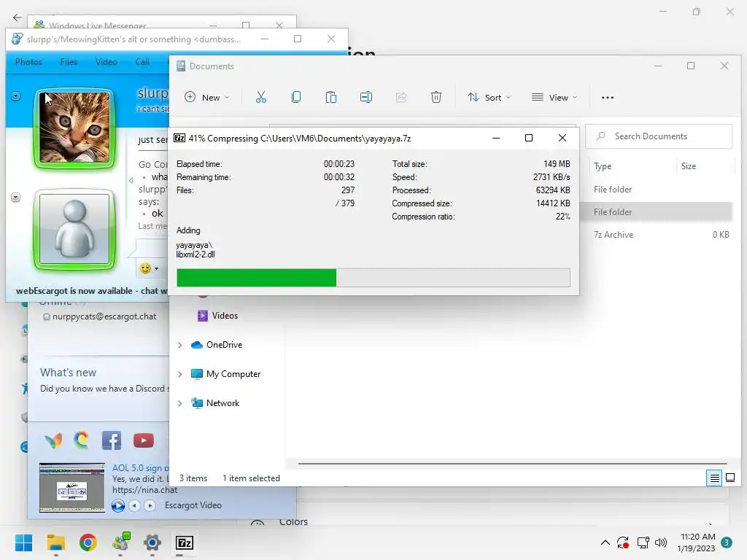747x560 pixels.
Task: Click the Facebook icon in Messenger
Action: tap(112, 440)
